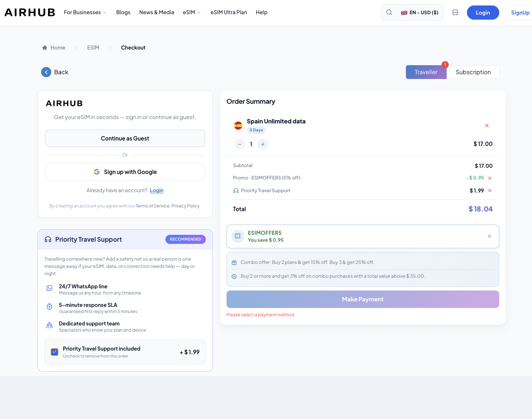The width and height of the screenshot is (532, 419).
Task: Click the blue Back arrow icon
Action: coord(46,72)
